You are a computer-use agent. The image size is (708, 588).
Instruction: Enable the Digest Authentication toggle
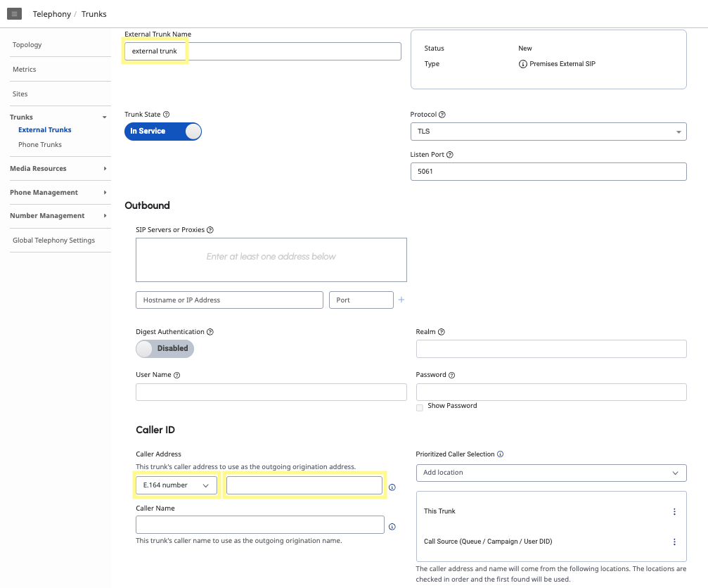165,348
